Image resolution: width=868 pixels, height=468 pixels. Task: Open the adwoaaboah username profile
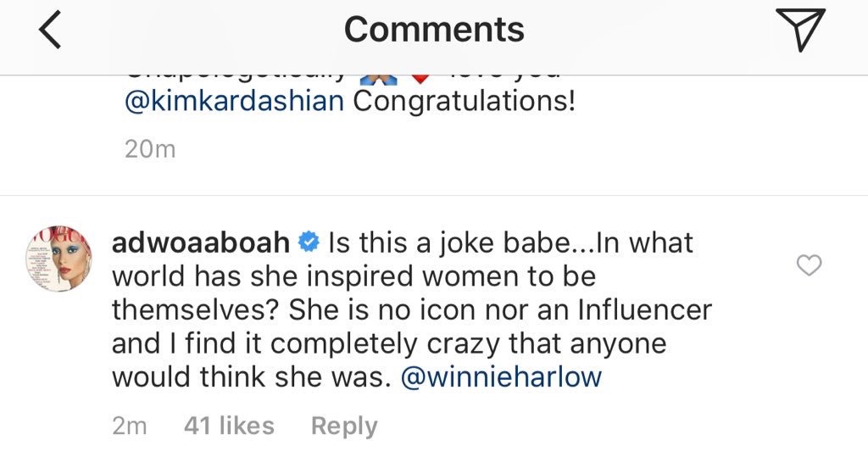click(201, 242)
